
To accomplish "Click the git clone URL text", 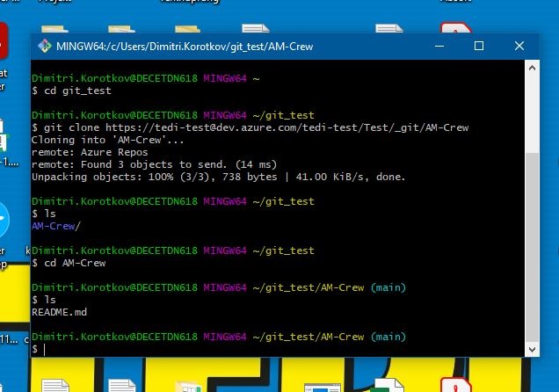I will [287, 127].
